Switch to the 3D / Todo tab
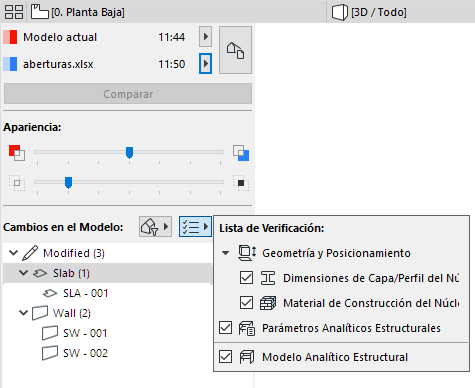475x388 pixels. [x=369, y=12]
